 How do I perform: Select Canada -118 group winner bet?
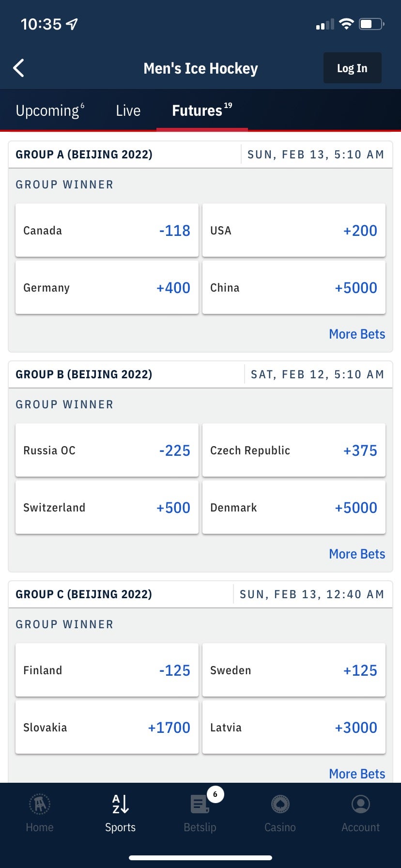pos(107,231)
